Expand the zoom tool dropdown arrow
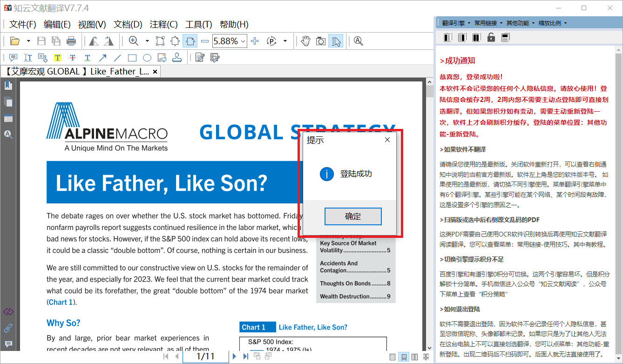This screenshot has width=623, height=364. click(147, 41)
